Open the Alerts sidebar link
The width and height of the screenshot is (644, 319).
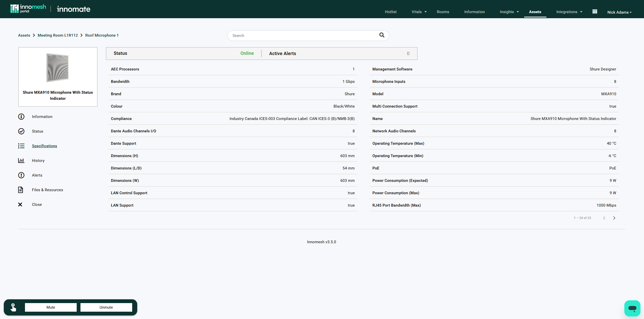click(37, 175)
